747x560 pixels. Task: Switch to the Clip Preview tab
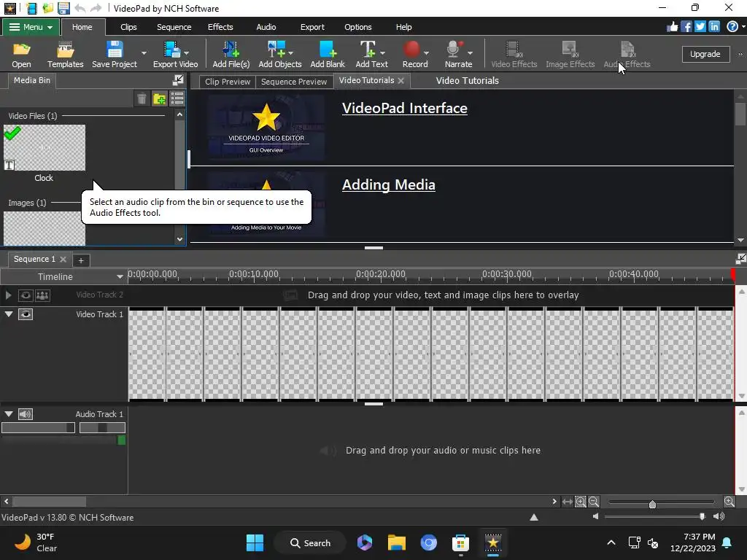point(228,82)
